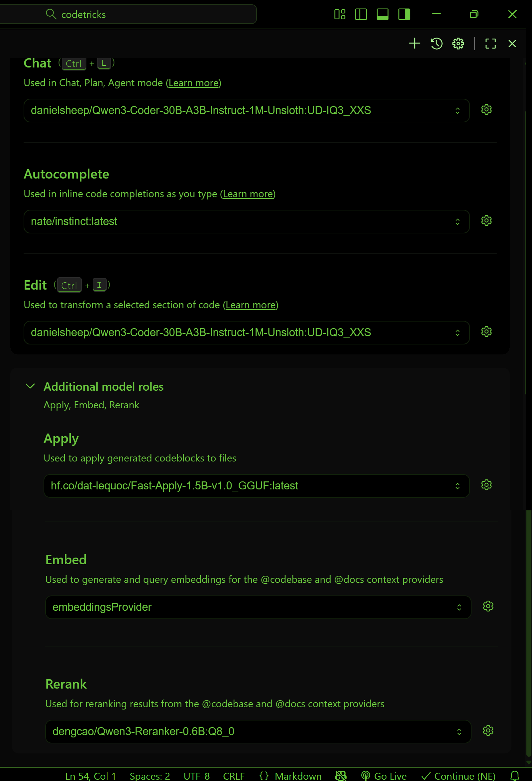The height and width of the screenshot is (781, 532).
Task: Click Go Live in the status bar
Action: tap(384, 776)
